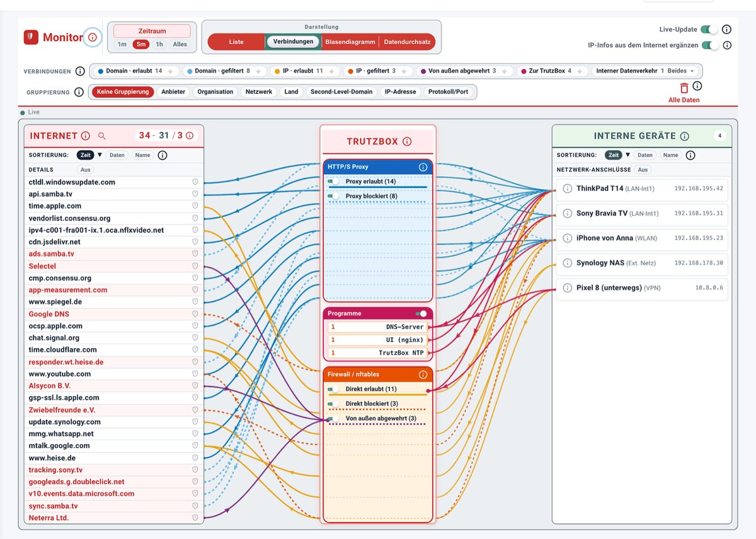This screenshot has height=539, width=756.
Task: Click shield icon on www.youtube.com row
Action: tap(195, 374)
